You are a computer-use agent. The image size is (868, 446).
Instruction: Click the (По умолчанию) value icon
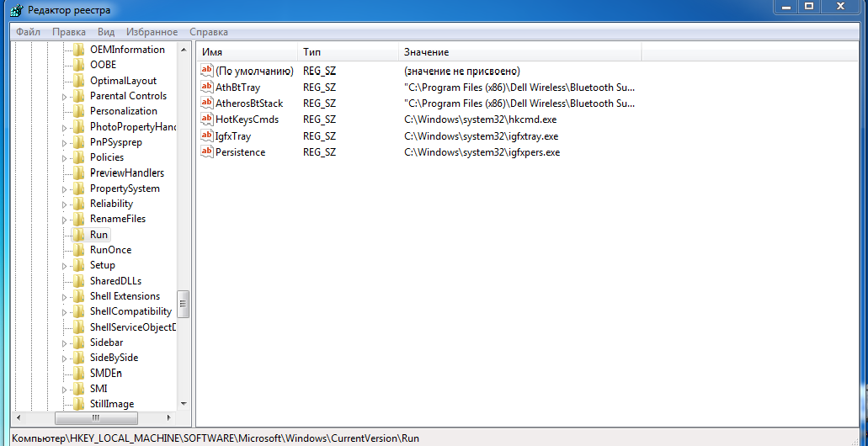click(x=206, y=71)
